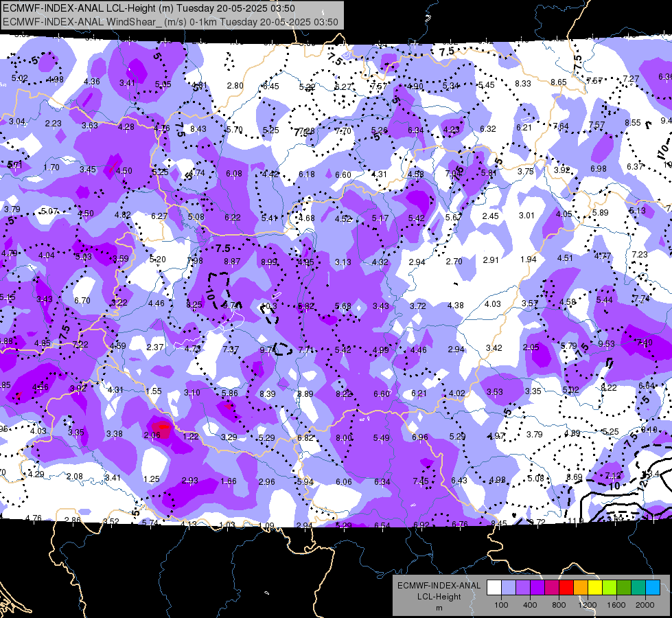Image resolution: width=672 pixels, height=618 pixels.
Task: Click the wind shear value 9.53
Action: 606,343
